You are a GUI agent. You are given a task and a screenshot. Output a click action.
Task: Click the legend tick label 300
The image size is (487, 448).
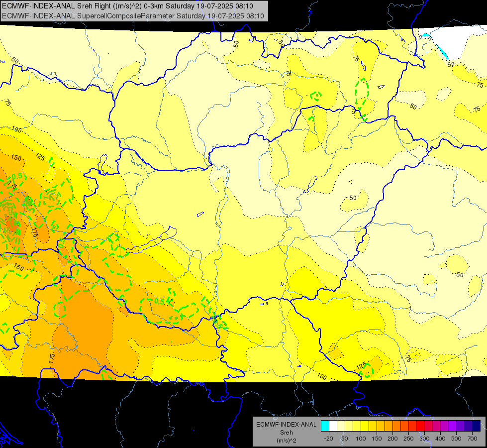tap(424, 439)
